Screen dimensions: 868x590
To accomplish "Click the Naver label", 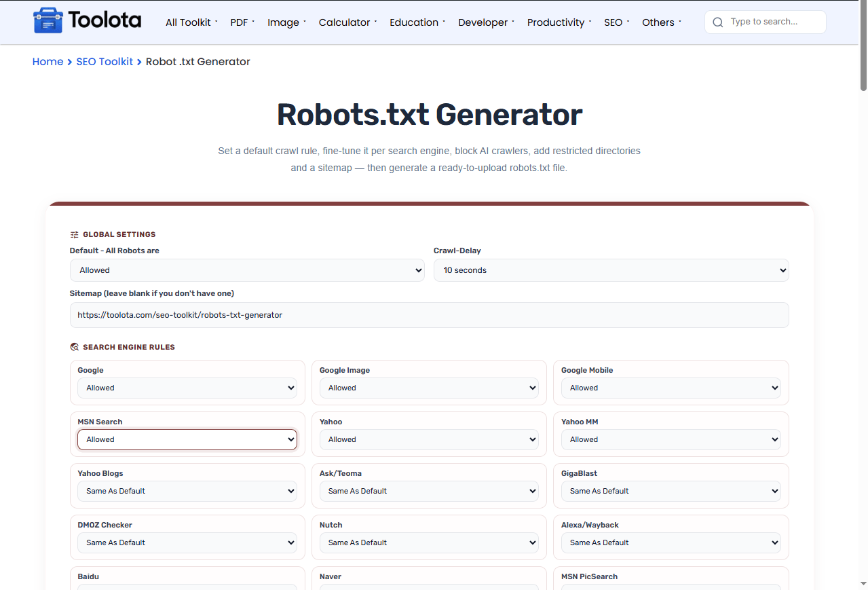I will point(331,576).
